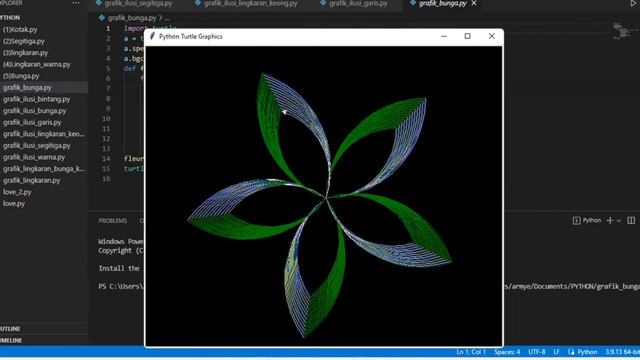The height and width of the screenshot is (360, 640).
Task: Split the terminal panel
Action: (x=631, y=220)
